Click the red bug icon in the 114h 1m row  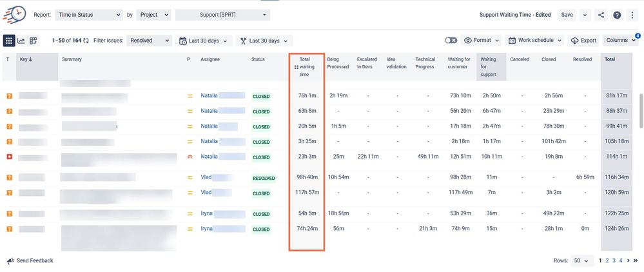click(9, 157)
